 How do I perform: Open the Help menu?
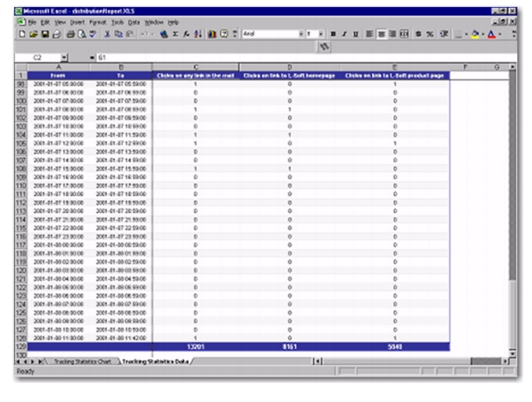[173, 23]
